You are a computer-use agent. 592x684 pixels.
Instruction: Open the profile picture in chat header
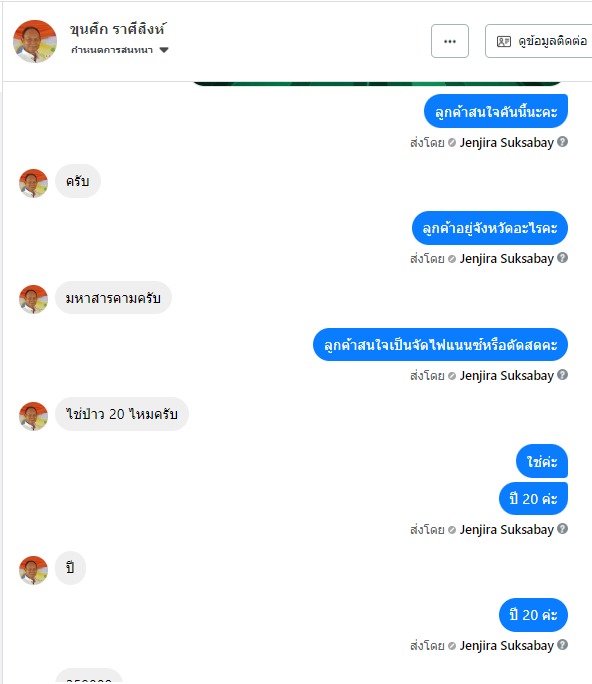(x=35, y=41)
